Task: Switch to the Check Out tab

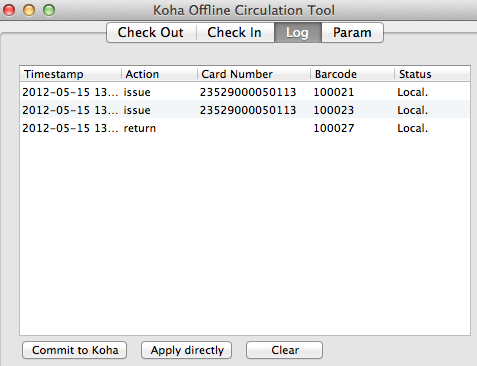Action: click(x=151, y=32)
